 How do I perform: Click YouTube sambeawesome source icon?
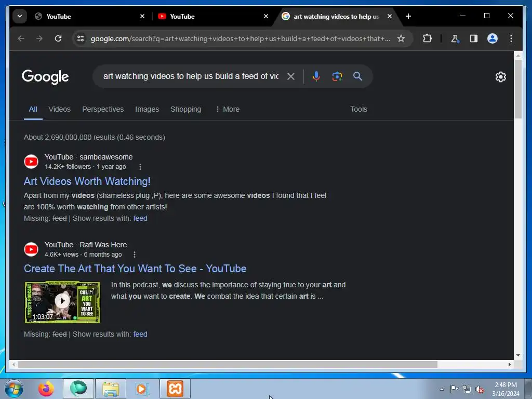click(x=31, y=162)
